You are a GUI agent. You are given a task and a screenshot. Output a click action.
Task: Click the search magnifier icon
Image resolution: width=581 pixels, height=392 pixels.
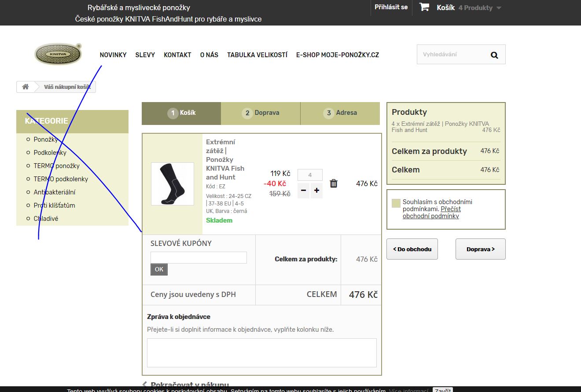[x=494, y=55]
